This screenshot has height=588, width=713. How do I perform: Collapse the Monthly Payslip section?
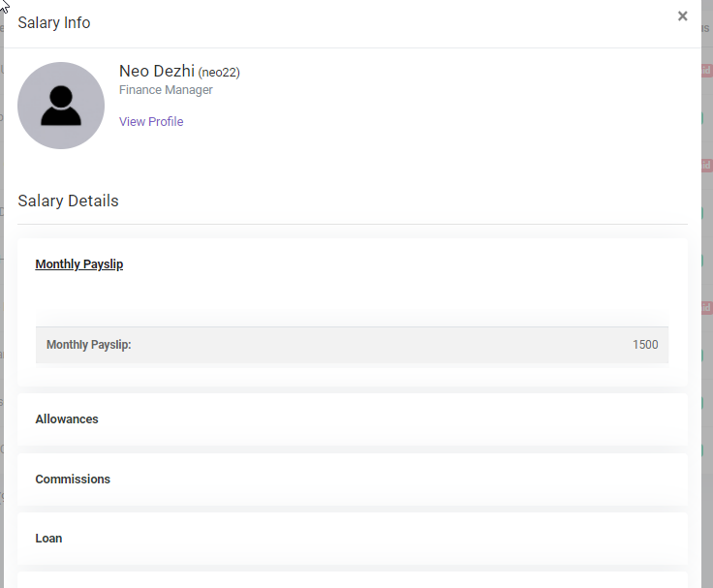(x=79, y=264)
